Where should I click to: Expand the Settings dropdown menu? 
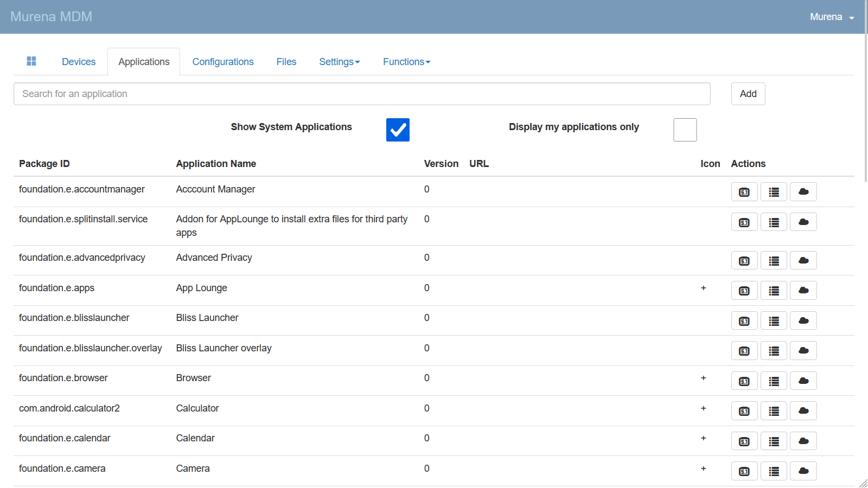point(339,62)
